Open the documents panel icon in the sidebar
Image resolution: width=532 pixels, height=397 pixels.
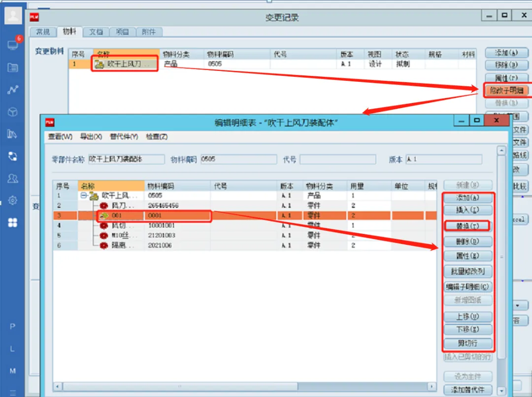[12, 67]
